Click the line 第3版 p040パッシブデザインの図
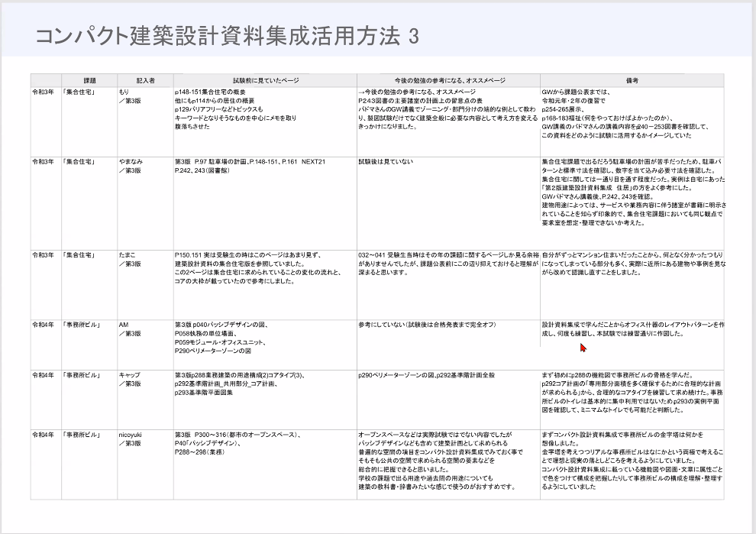Screen dimensions: 756x534 221,325
